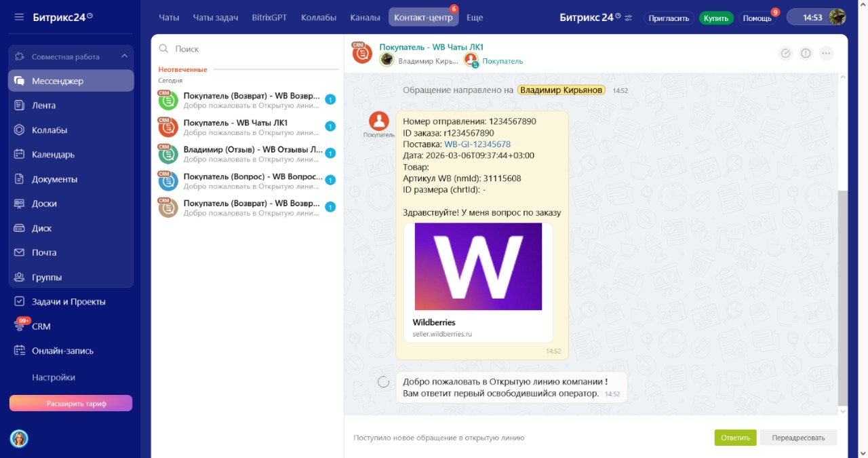Click the chat title Покупатель - WB Чаты ЛК1
This screenshot has height=458, width=868.
point(431,47)
